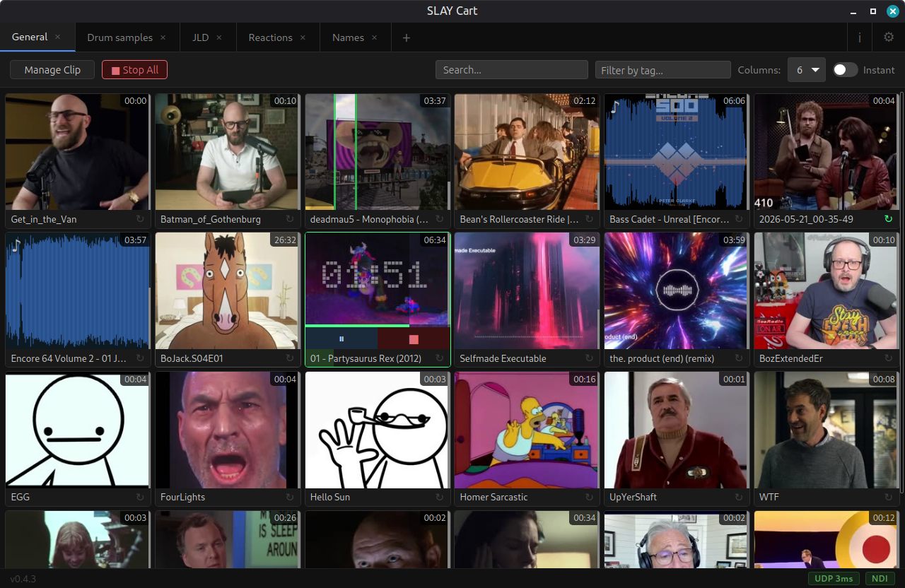Add a new tab with plus icon

point(406,37)
